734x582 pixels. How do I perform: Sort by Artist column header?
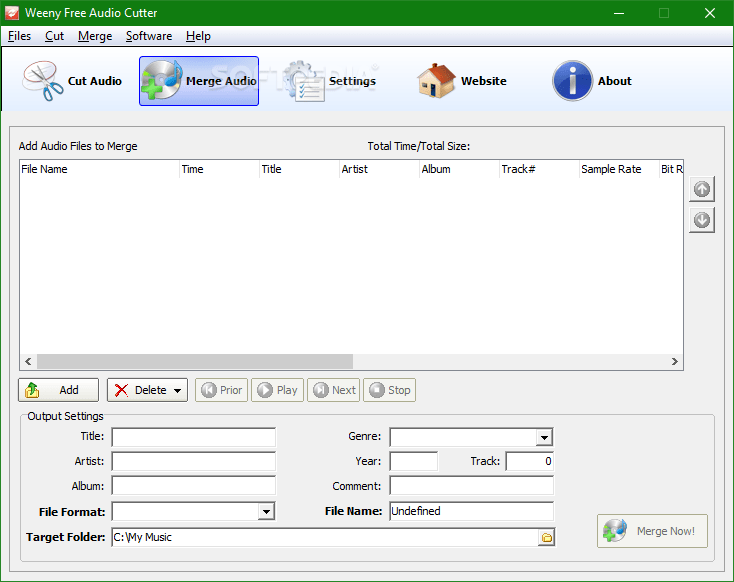click(x=380, y=169)
